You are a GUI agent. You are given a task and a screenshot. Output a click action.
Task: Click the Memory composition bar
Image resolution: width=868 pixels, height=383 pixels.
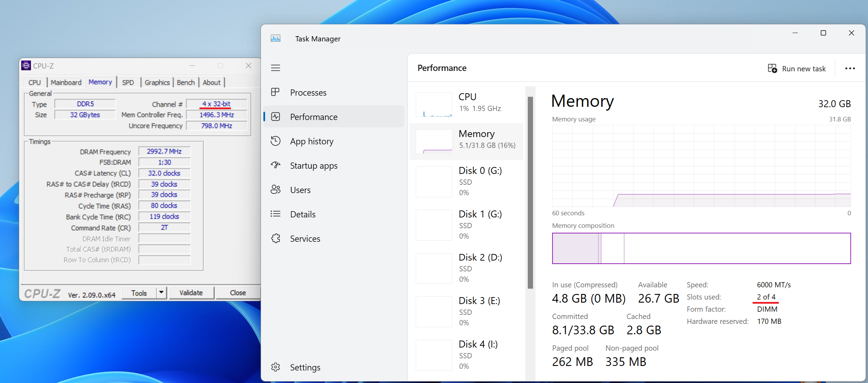pos(701,248)
